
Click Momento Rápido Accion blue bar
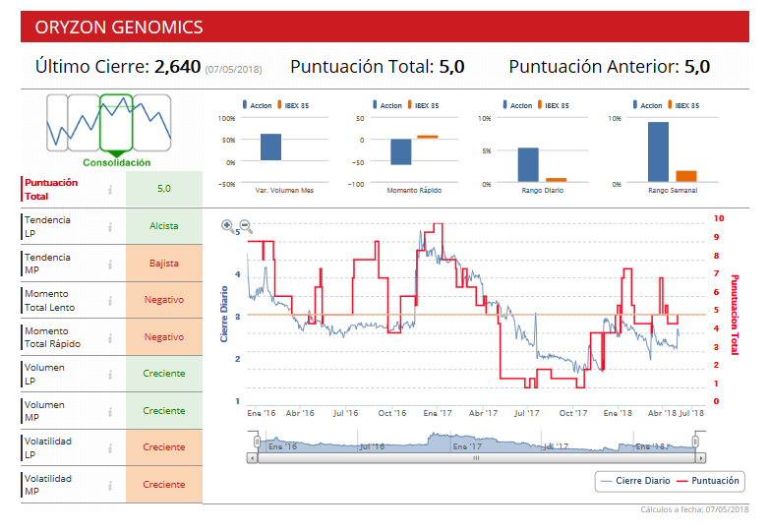pos(400,152)
